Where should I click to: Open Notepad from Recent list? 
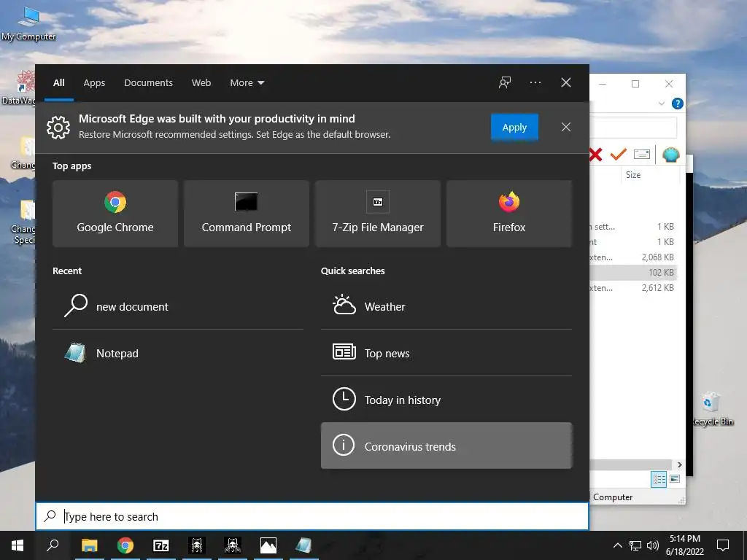pos(178,354)
